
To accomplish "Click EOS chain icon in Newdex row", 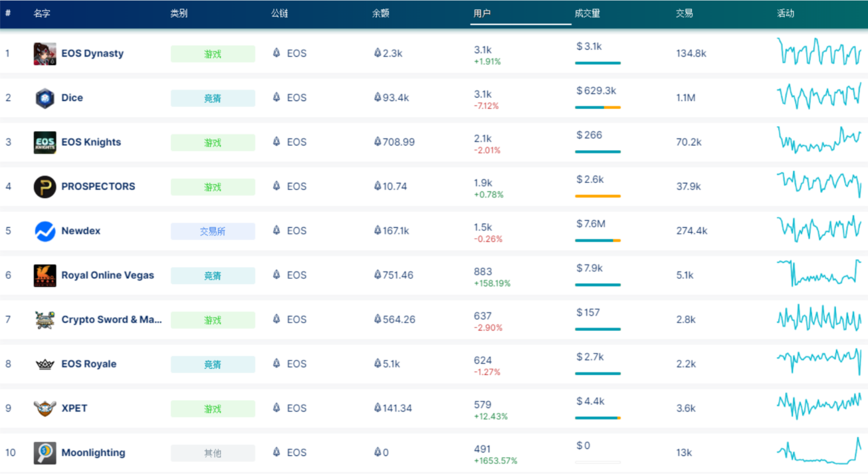I will click(x=276, y=230).
